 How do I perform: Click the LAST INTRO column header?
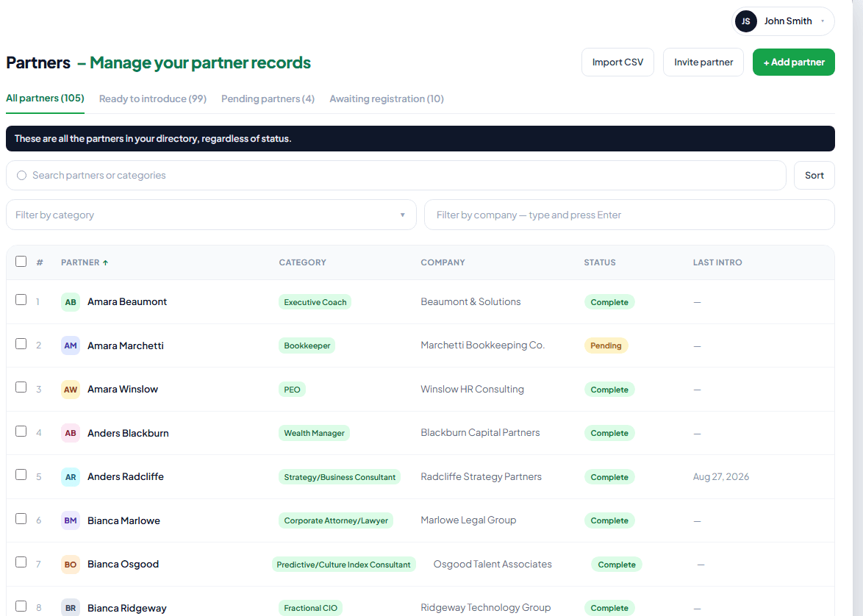[x=717, y=262]
